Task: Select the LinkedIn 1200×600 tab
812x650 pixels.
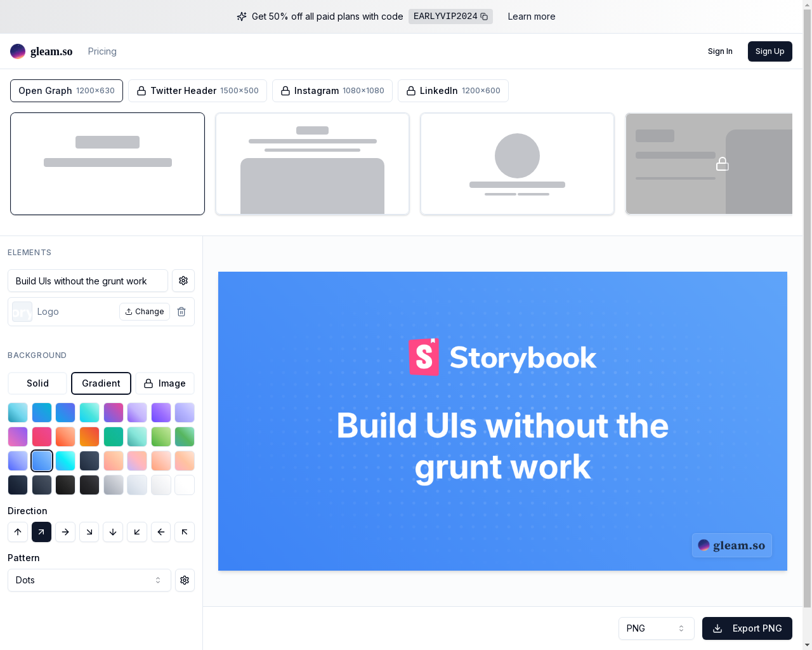Action: click(453, 91)
